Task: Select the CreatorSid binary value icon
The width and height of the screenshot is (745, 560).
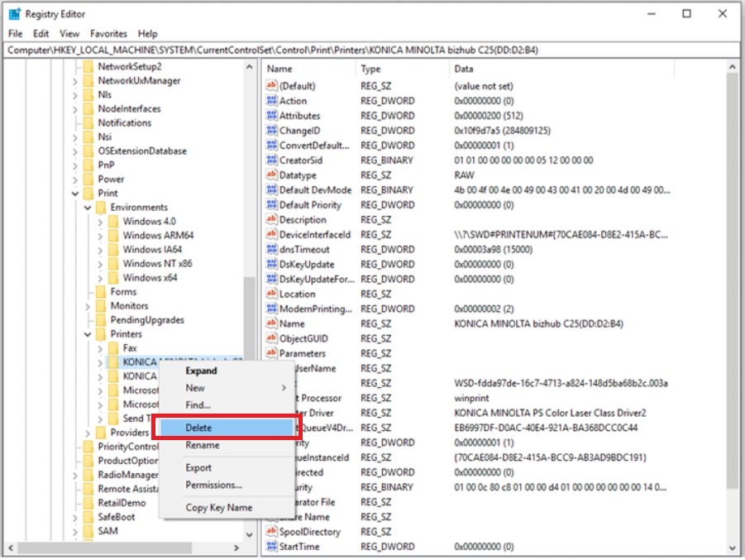Action: point(271,160)
